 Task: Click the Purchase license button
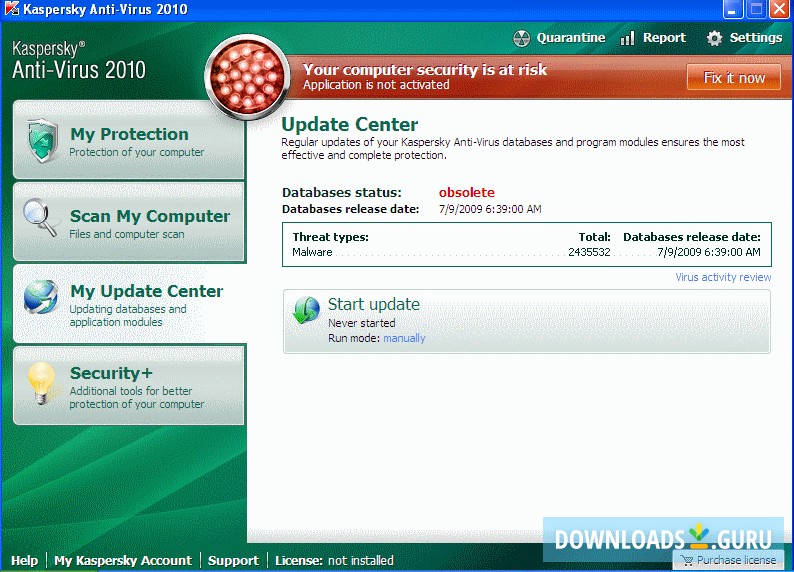click(x=728, y=560)
